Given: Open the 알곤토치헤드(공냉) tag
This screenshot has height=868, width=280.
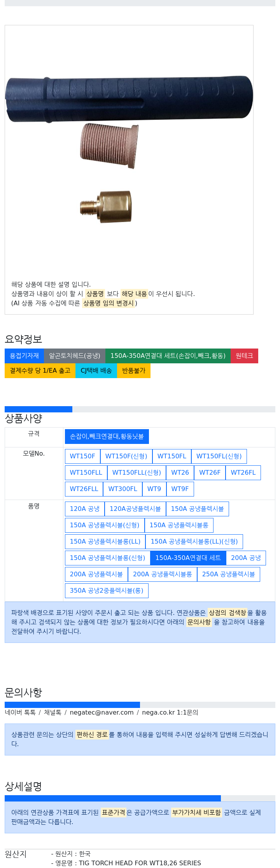Looking at the screenshot, I should (75, 356).
